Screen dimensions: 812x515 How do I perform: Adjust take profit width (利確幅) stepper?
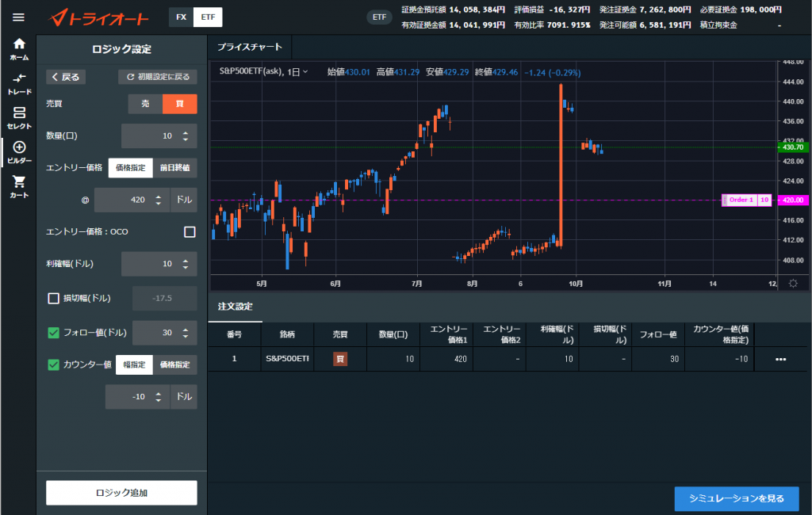[186, 264]
